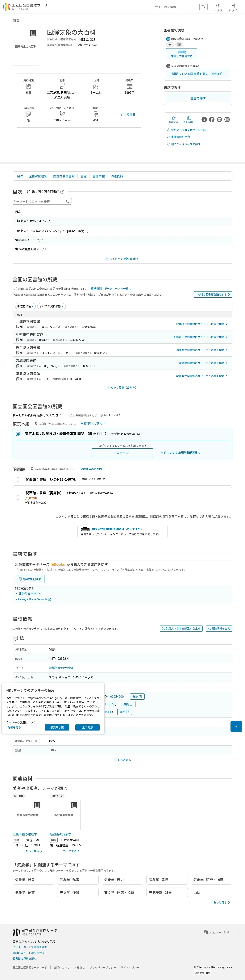Open 来館利用のご案内 link for 東京本館
The image size is (245, 980).
93,423
